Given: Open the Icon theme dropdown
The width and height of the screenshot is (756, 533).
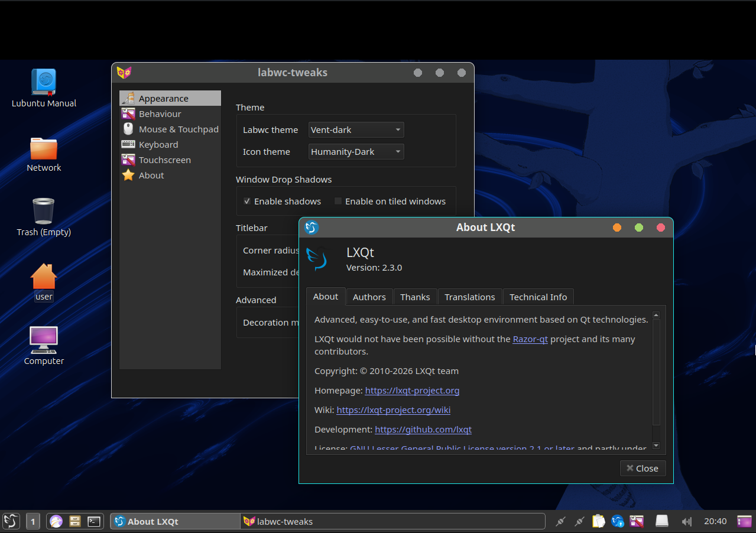Looking at the screenshot, I should click(x=355, y=151).
